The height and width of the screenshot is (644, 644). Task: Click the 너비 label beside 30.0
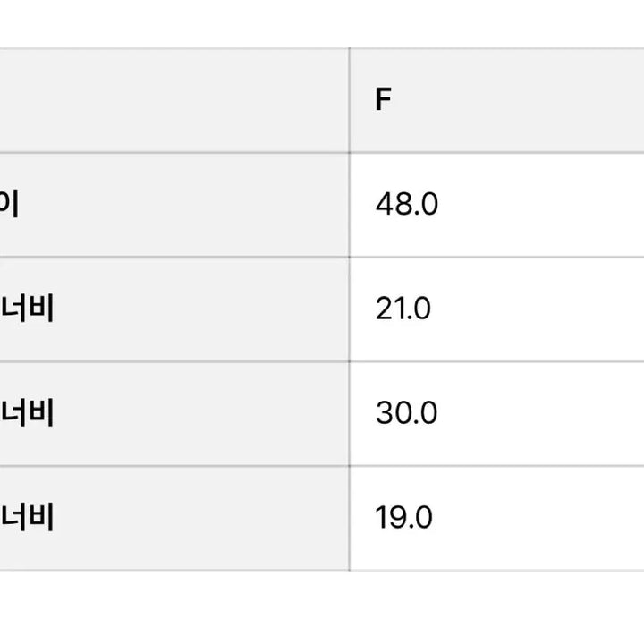click(x=28, y=413)
